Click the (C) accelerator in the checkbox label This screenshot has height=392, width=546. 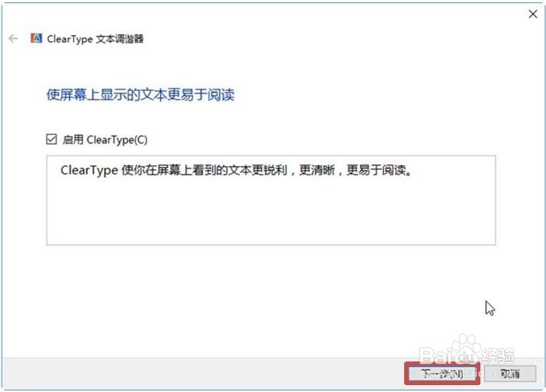(x=140, y=140)
